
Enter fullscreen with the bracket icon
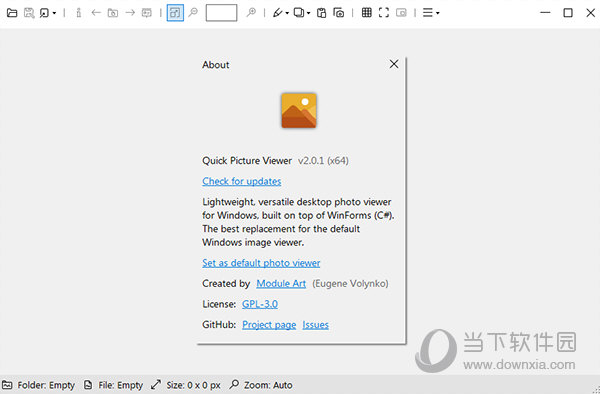(384, 13)
